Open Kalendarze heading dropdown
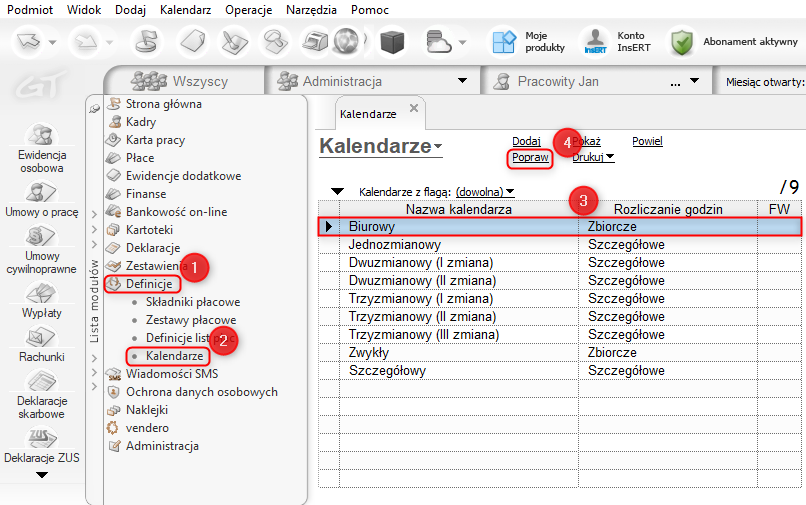The width and height of the screenshot is (806, 505). 437,146
